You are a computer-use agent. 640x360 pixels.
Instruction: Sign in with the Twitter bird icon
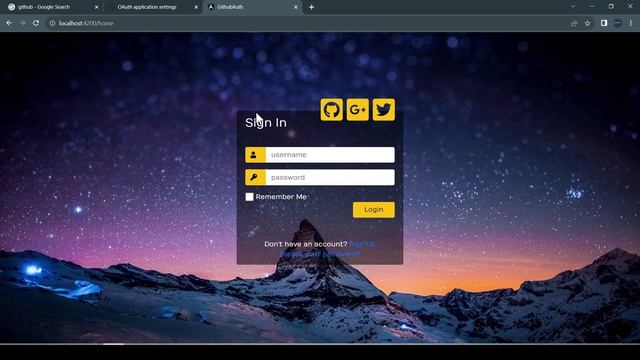[384, 109]
